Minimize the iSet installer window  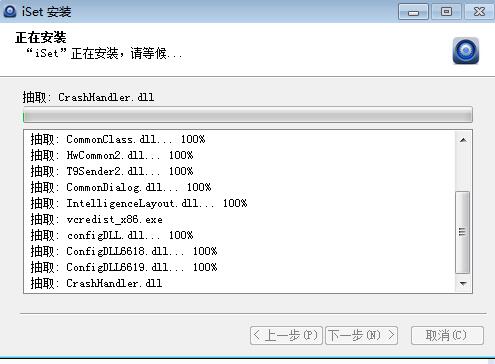(413, 12)
